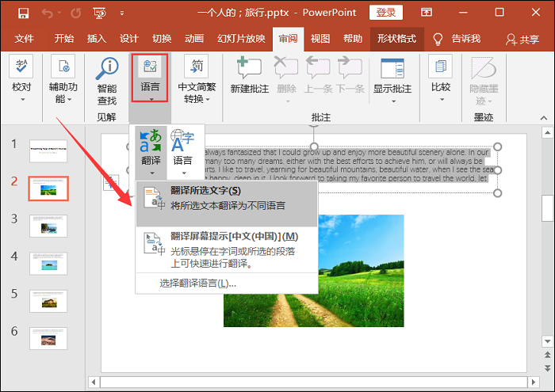
Task: Select slide 2 thumbnail
Action: click(x=48, y=188)
